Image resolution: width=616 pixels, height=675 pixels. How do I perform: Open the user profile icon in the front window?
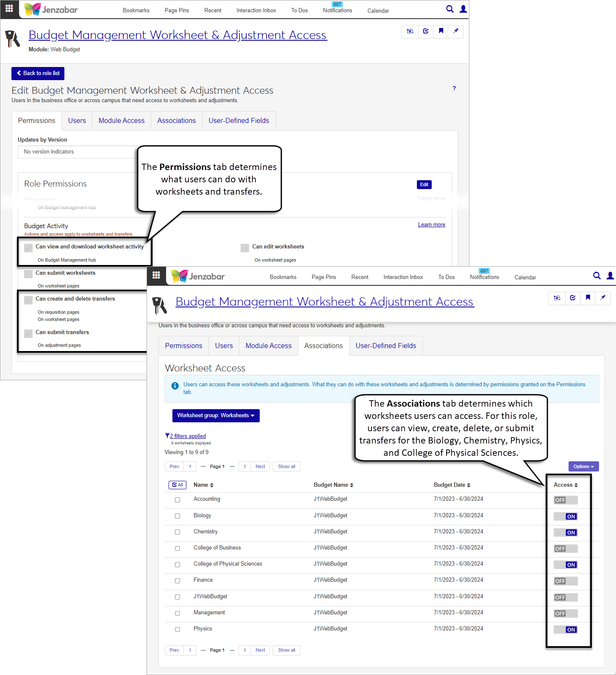pos(610,276)
